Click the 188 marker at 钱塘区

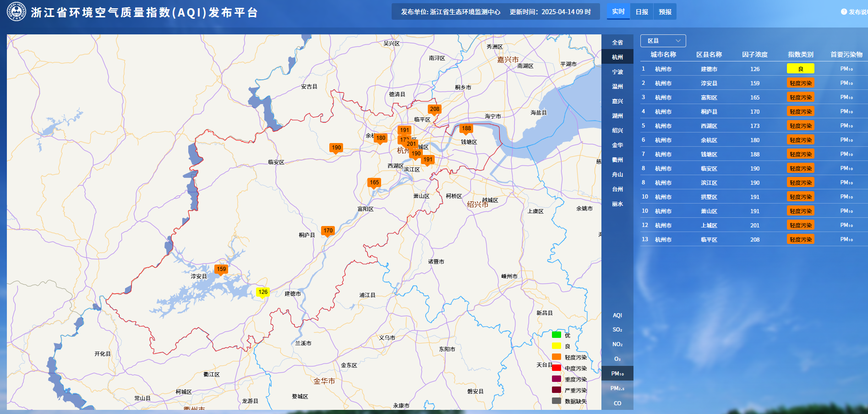point(466,129)
